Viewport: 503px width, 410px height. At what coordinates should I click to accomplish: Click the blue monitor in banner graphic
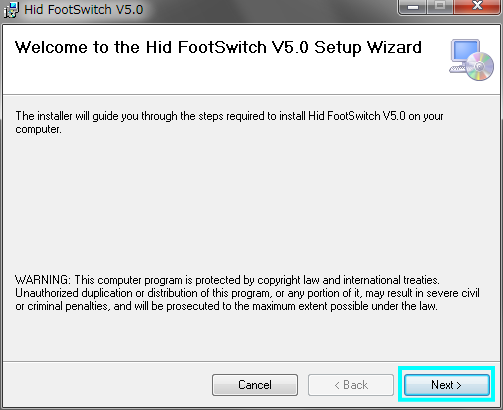[465, 51]
